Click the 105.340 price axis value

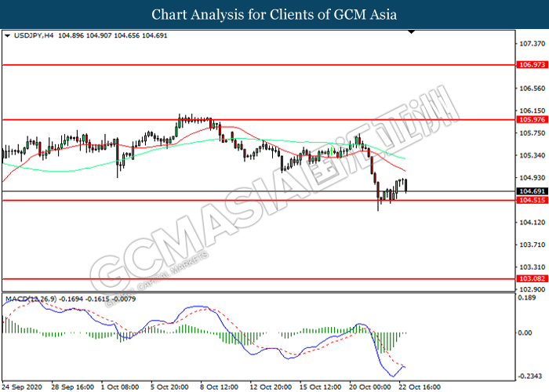click(532, 155)
